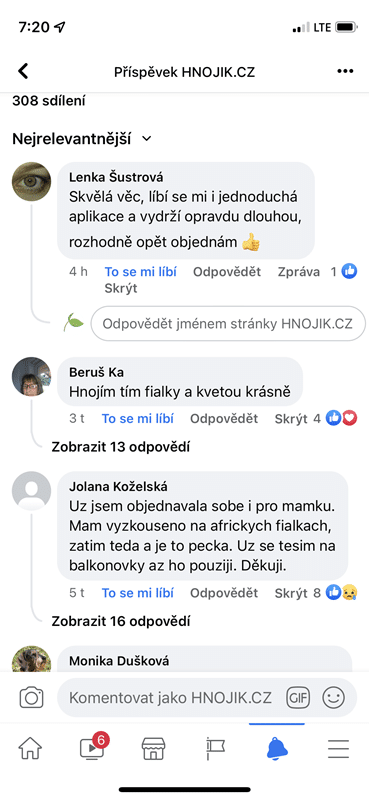Image resolution: width=369 pixels, height=800 pixels.
Task: Tap Odpovědět under Beruš Ka's comment
Action: pos(224,419)
